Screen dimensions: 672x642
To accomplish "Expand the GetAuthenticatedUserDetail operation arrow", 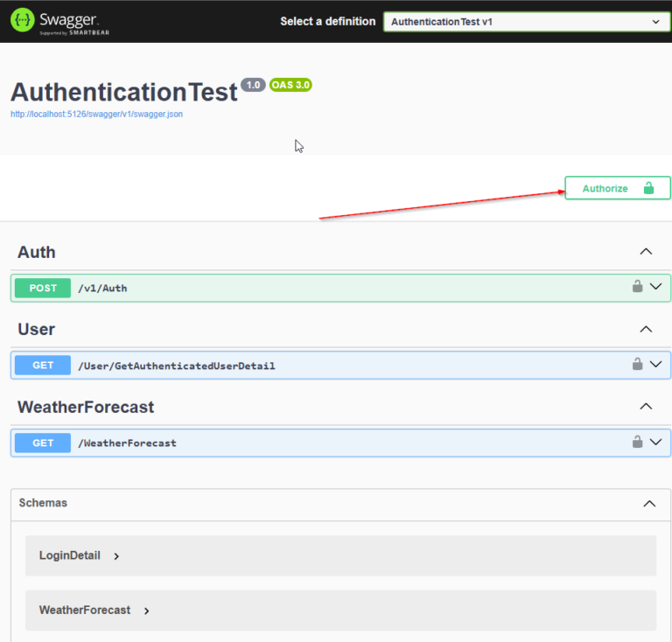I will coord(655,364).
